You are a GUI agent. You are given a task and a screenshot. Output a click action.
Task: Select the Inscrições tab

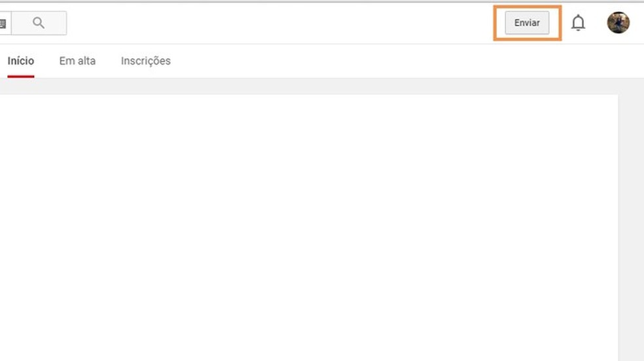click(145, 61)
